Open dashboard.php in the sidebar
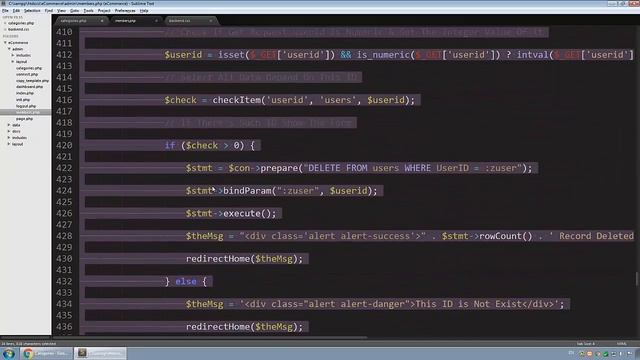640x360 pixels. pos(29,87)
